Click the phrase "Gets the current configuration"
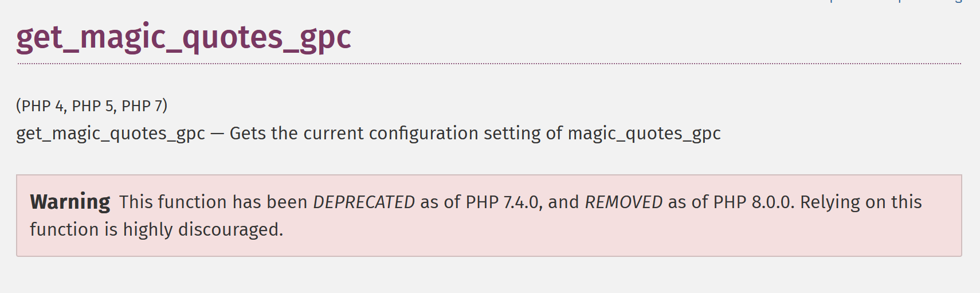980x293 pixels. [x=354, y=134]
